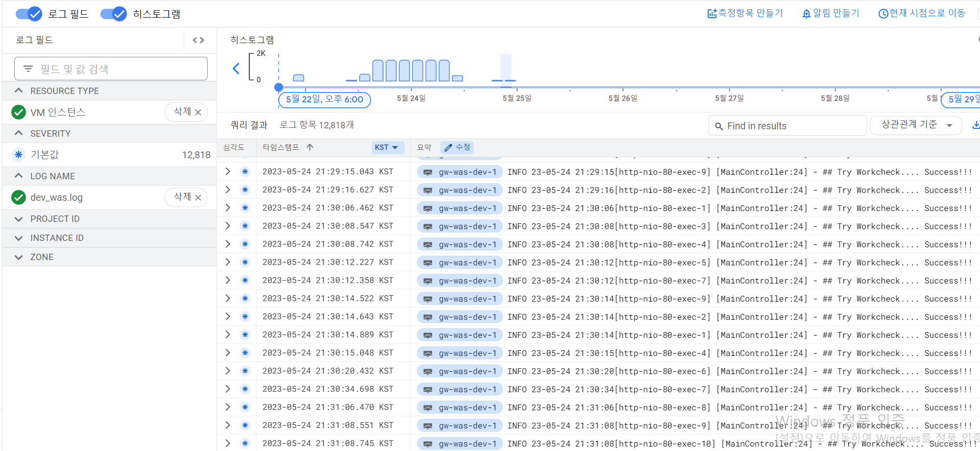980x451 pixels.
Task: Focus the 필드 및 값 검색 field
Action: (111, 69)
